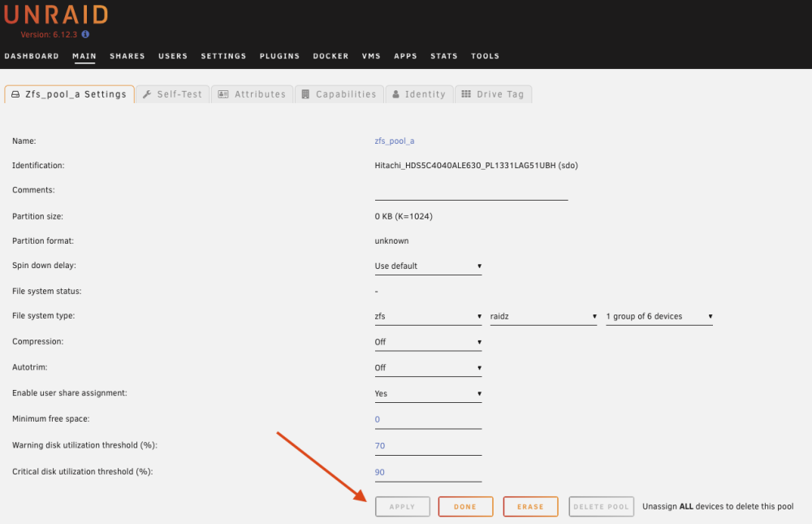Screen dimensions: 812x524
Task: Switch to the Identity tab
Action: [x=420, y=94]
